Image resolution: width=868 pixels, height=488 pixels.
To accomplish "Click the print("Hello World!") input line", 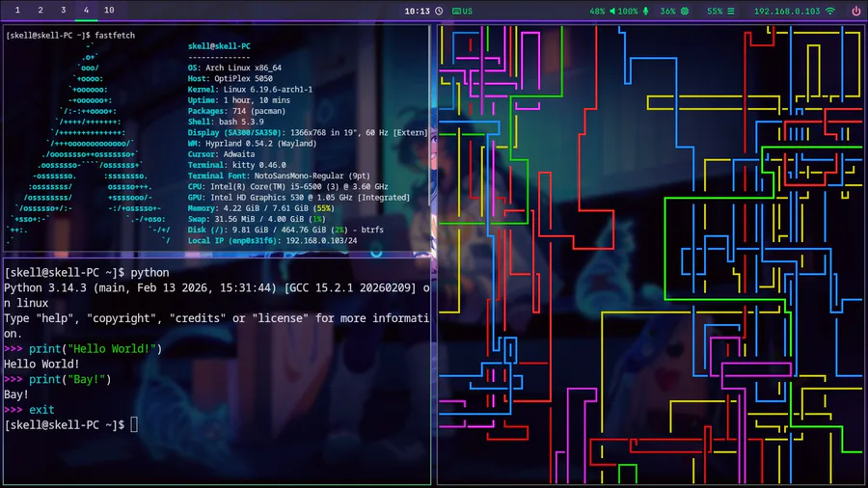I will point(83,348).
